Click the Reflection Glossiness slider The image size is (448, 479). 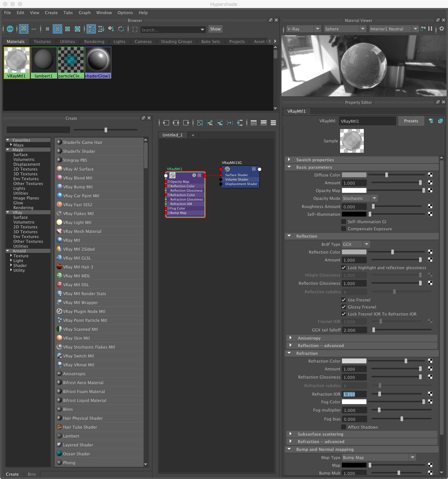[x=396, y=283]
